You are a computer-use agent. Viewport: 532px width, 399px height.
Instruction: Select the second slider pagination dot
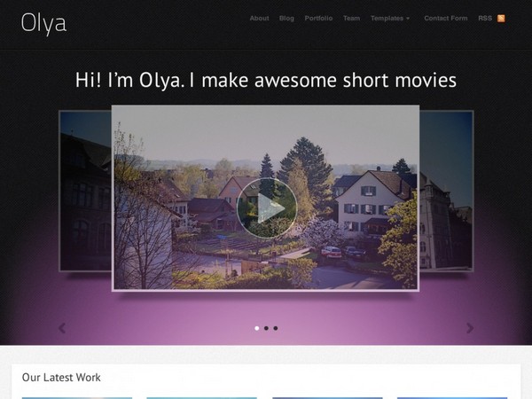point(266,328)
